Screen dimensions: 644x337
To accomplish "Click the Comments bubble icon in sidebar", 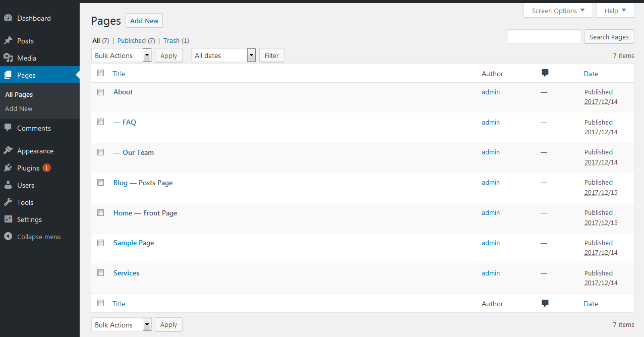I will [8, 128].
